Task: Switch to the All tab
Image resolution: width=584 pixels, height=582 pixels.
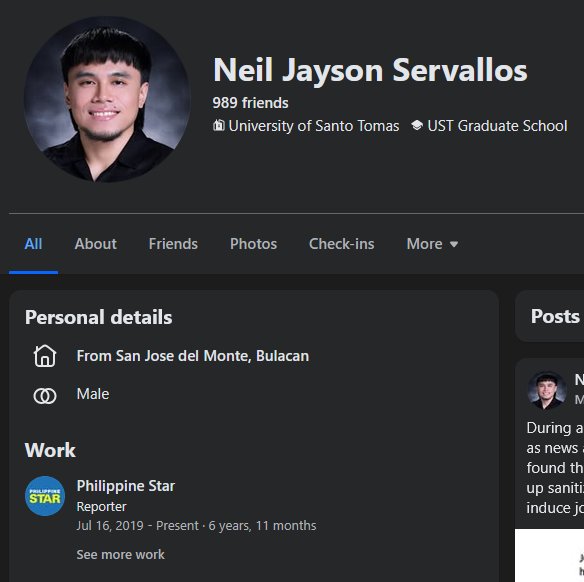Action: [x=33, y=244]
